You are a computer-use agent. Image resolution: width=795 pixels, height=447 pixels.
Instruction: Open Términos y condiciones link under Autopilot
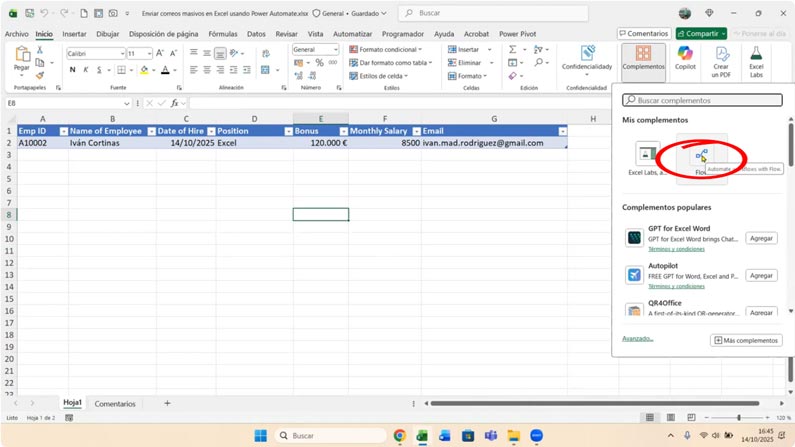[x=676, y=286]
